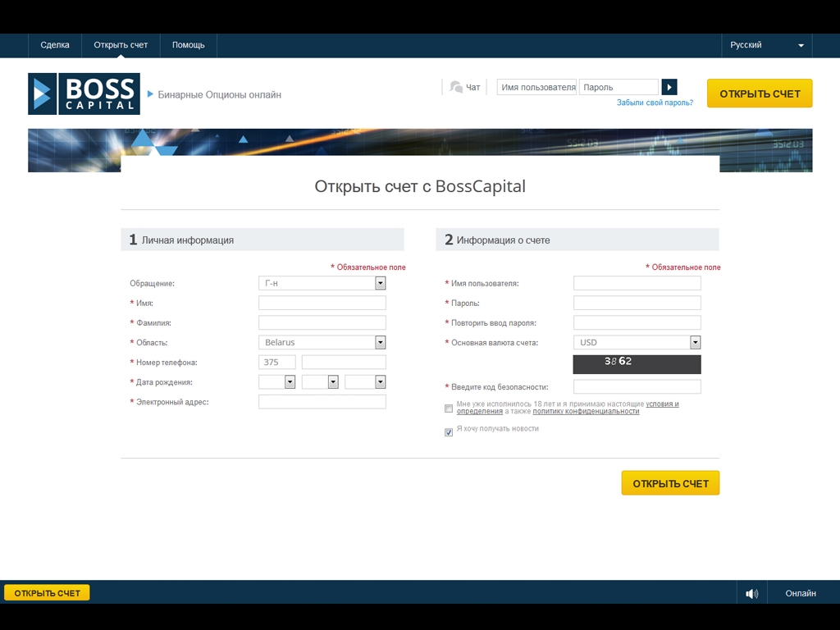The height and width of the screenshot is (630, 840).
Task: Expand the Русский language selector
Action: [x=766, y=45]
